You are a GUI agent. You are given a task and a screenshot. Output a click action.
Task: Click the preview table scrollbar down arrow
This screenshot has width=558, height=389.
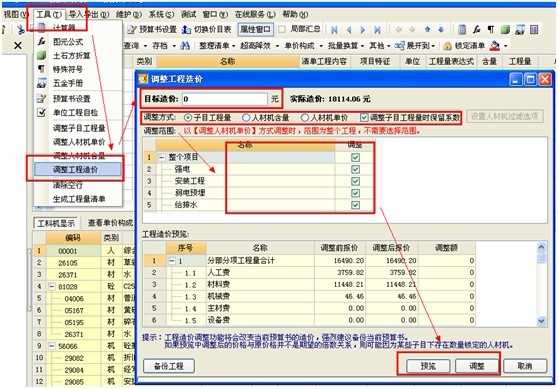point(541,321)
